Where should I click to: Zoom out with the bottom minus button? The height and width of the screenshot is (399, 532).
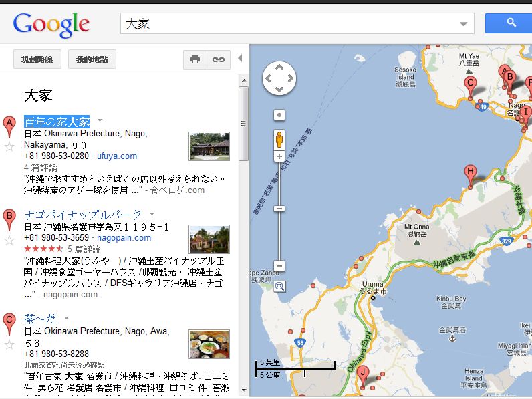[x=279, y=265]
